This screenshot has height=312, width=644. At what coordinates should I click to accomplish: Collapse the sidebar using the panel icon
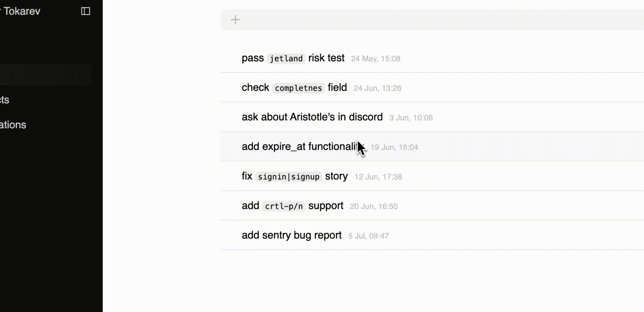tap(86, 11)
